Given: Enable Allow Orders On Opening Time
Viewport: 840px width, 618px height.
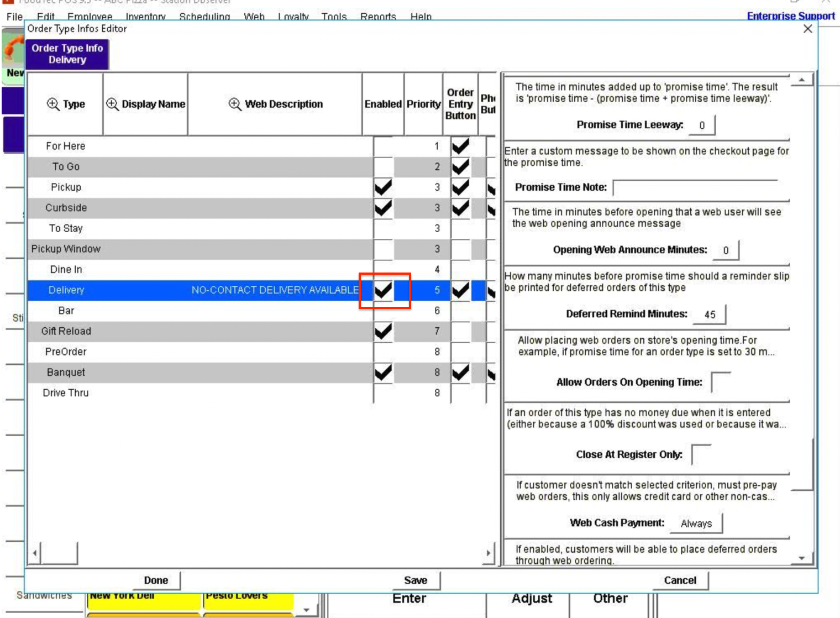Looking at the screenshot, I should pos(720,381).
